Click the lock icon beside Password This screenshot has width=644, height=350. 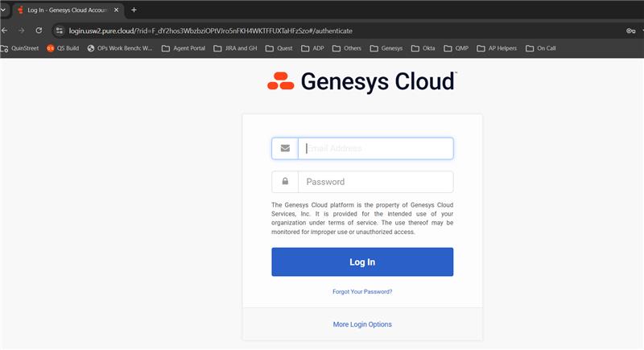coord(285,181)
